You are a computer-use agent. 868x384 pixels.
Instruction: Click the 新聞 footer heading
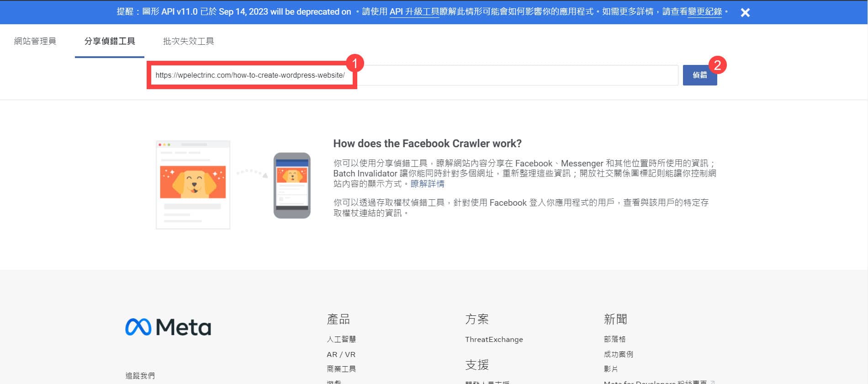pyautogui.click(x=615, y=319)
